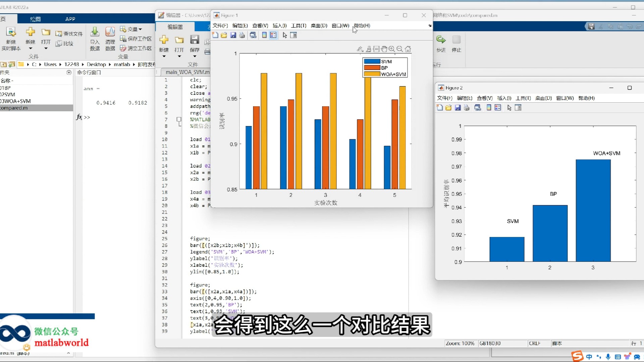The width and height of the screenshot is (644, 362).
Task: Click New Figure icon in Figure 1 toolbar
Action: (215, 35)
